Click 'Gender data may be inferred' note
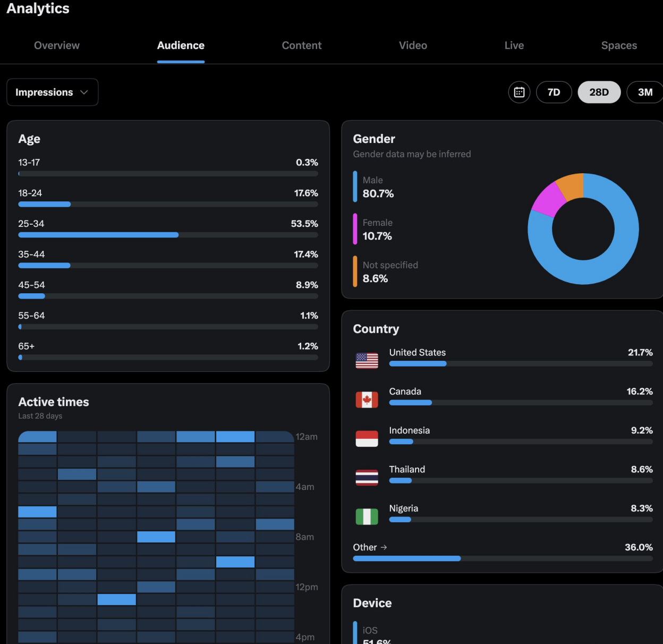Image resolution: width=663 pixels, height=644 pixels. coord(412,154)
